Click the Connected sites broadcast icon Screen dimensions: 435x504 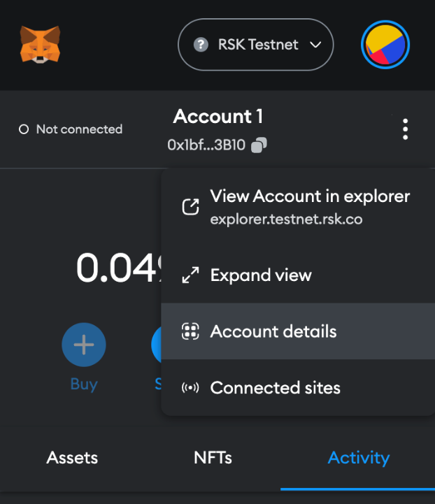[x=190, y=387]
